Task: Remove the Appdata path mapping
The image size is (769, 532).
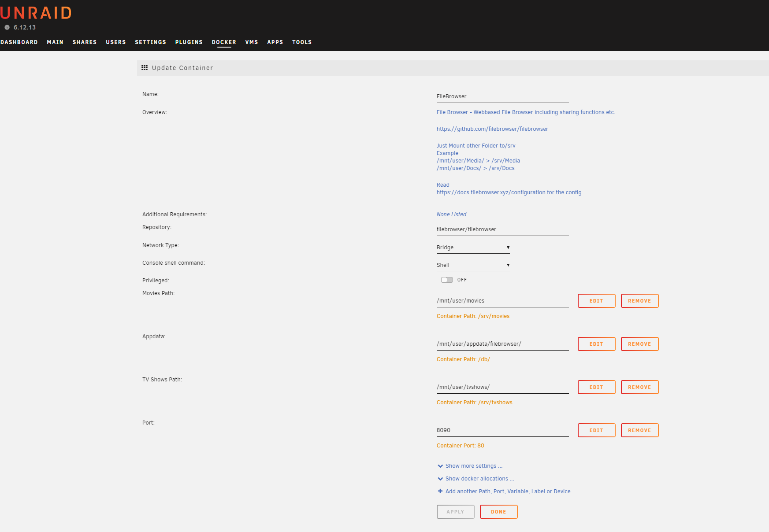Action: tap(639, 344)
